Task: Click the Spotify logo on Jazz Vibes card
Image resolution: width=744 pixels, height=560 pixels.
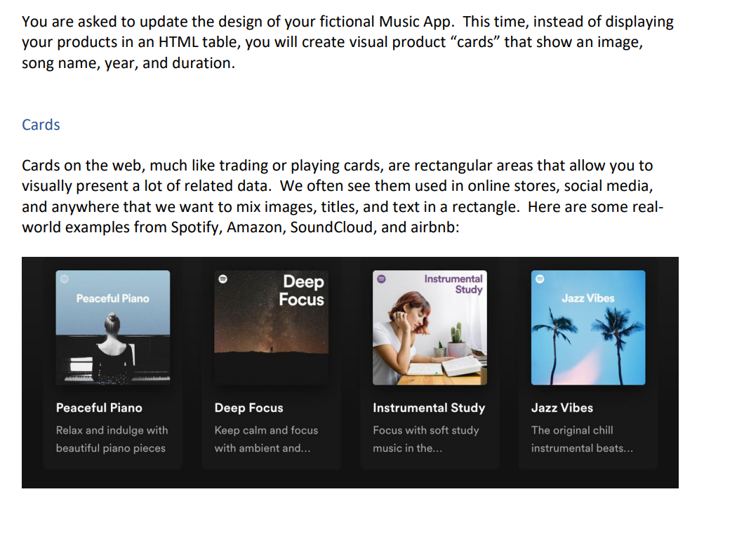Action: tap(538, 279)
